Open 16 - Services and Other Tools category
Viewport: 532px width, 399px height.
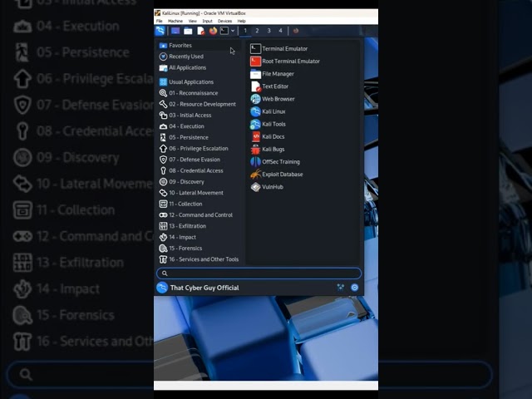[x=199, y=259]
